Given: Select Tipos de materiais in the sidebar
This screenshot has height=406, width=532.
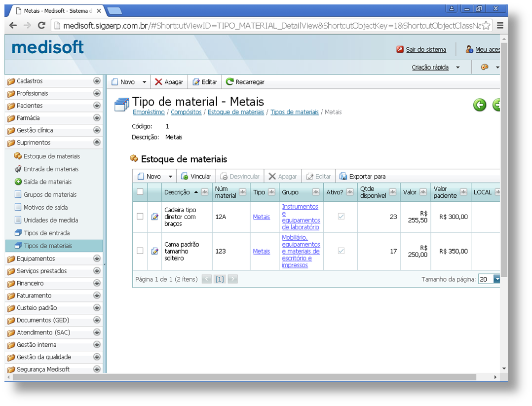Looking at the screenshot, I should 54,246.
